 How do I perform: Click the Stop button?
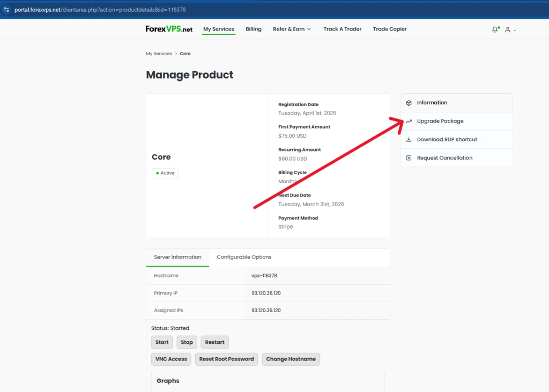pos(187,342)
